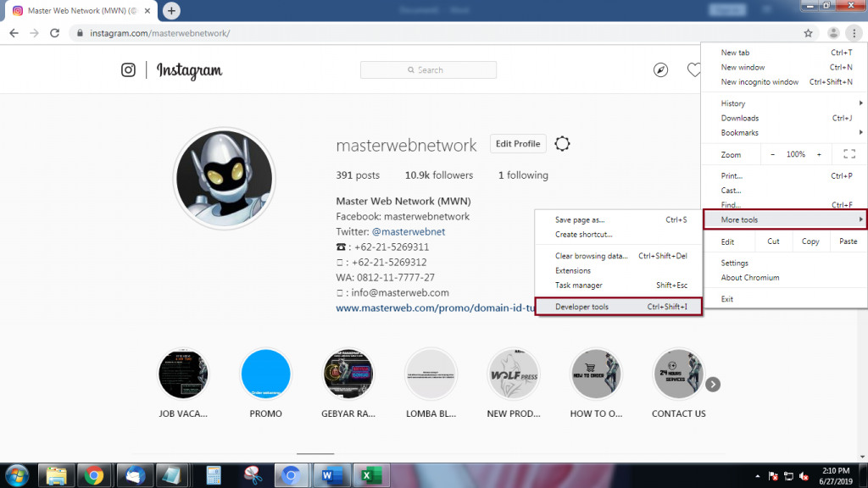Click the Instagram camera logo icon
Viewport: 868px width, 488px height.
[x=129, y=70]
